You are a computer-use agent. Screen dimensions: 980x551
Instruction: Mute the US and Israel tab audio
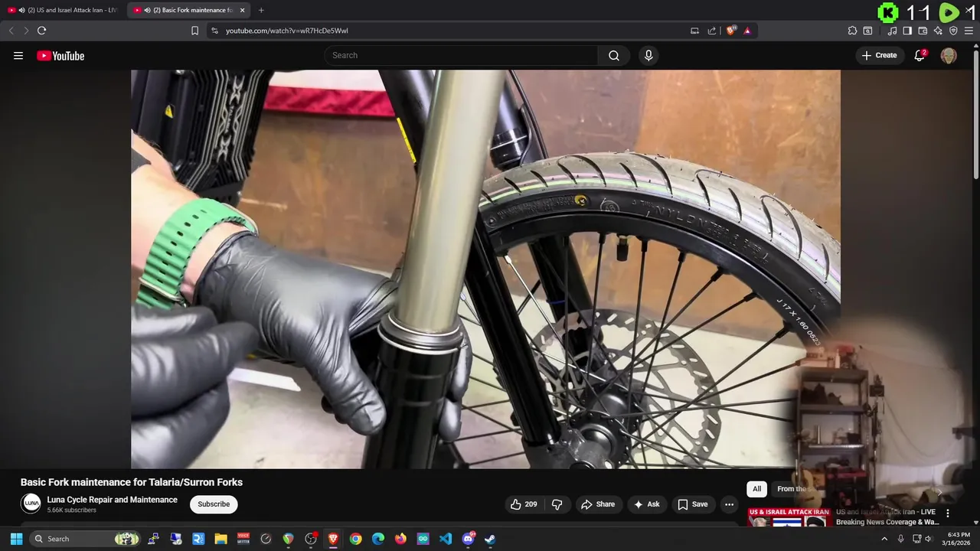click(21, 10)
